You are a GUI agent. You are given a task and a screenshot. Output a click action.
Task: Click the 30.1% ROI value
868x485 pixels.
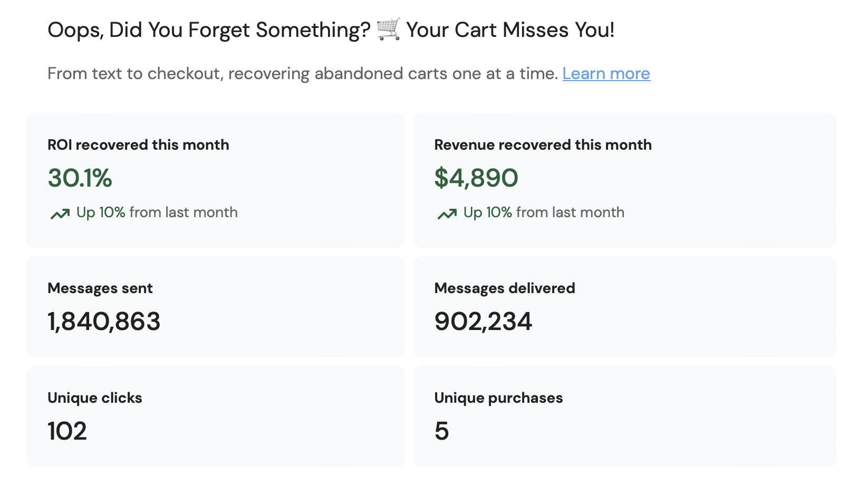[80, 178]
